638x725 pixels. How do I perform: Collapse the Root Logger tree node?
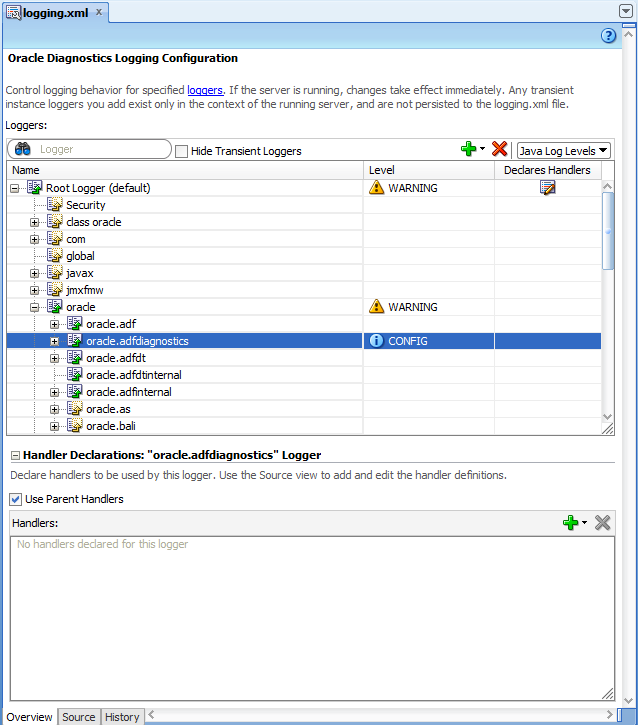[x=14, y=188]
